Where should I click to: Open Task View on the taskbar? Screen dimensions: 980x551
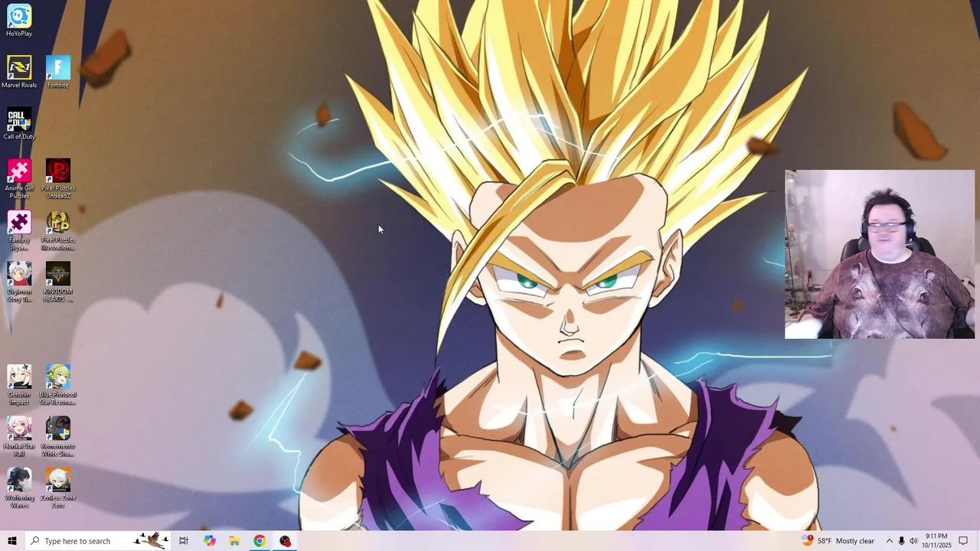(x=184, y=541)
